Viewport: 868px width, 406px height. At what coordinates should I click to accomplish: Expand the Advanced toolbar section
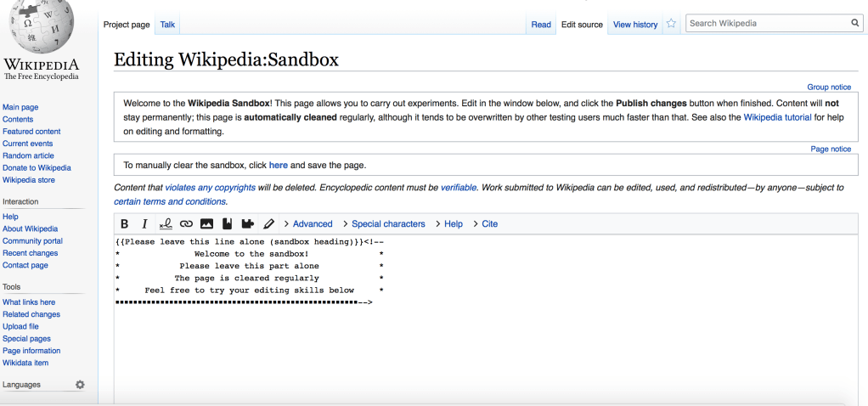[307, 224]
